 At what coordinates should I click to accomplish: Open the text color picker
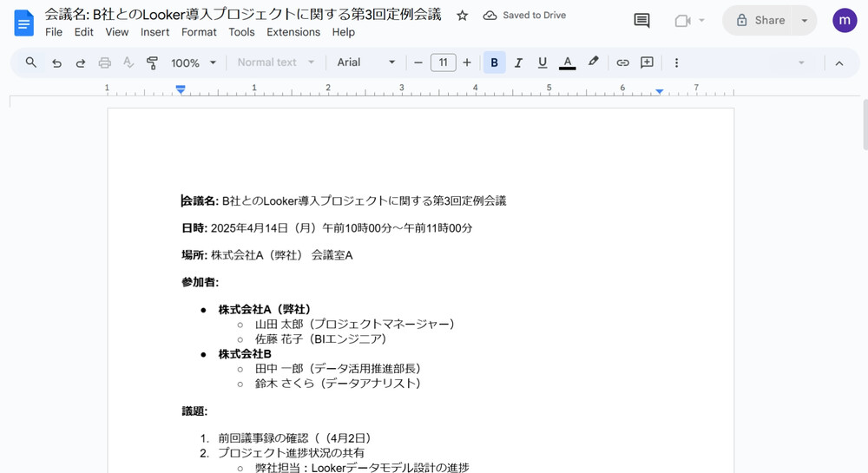pos(568,62)
